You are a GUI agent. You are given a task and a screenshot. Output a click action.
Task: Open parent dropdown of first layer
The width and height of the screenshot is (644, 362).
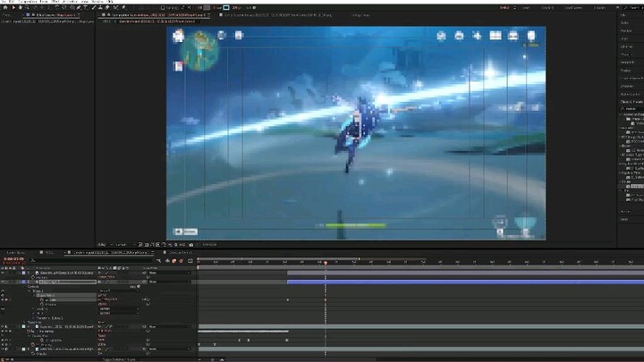(170, 273)
